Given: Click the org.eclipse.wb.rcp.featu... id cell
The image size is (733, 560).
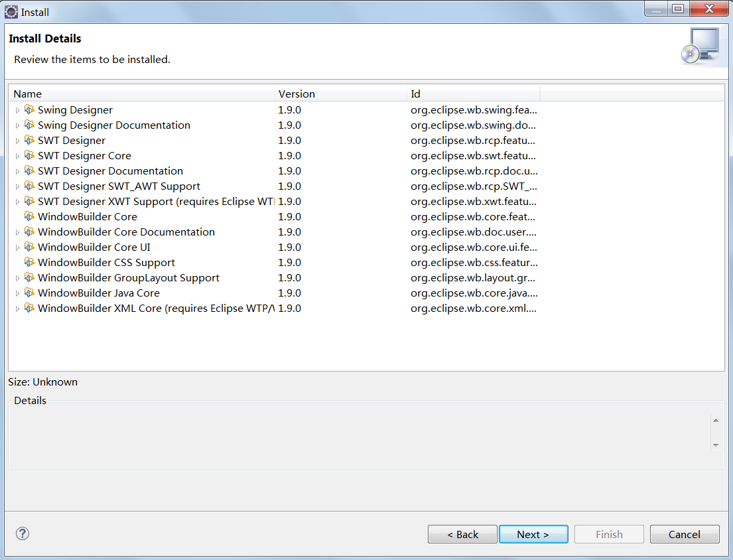Looking at the screenshot, I should click(x=472, y=140).
